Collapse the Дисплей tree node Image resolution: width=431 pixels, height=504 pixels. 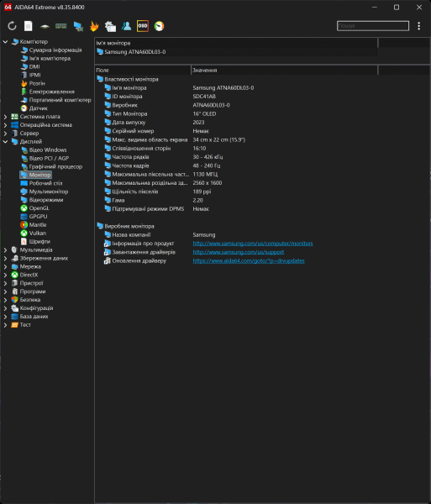tap(6, 142)
